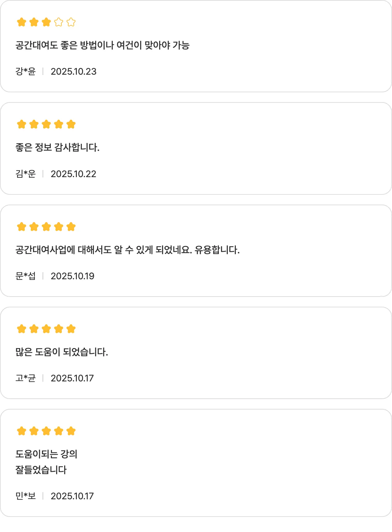Click the review text '도움이되는 강의 잘들었습니다'
This screenshot has width=392, height=532.
click(x=46, y=462)
